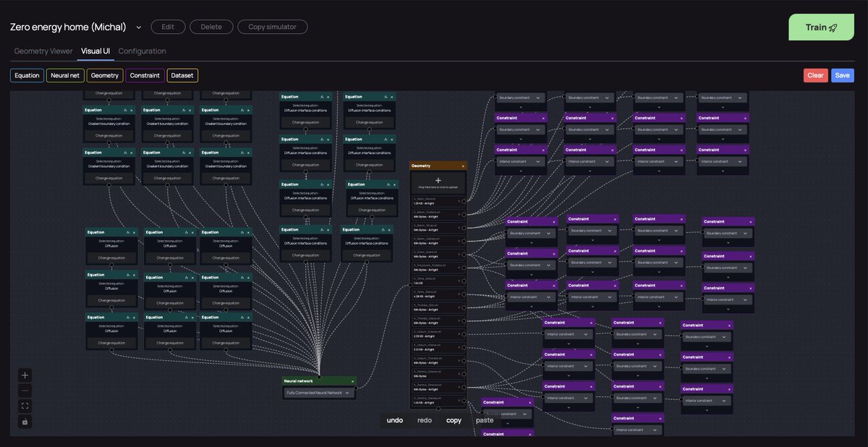Image resolution: width=868 pixels, height=447 pixels.
Task: Remove the X_Vzduch_Interier.stl geometry file
Action: (459, 347)
